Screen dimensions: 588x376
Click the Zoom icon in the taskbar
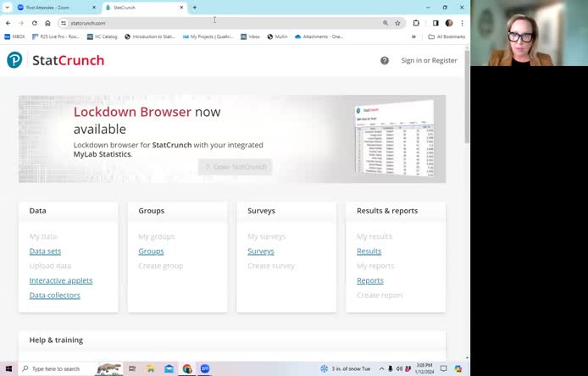205,368
